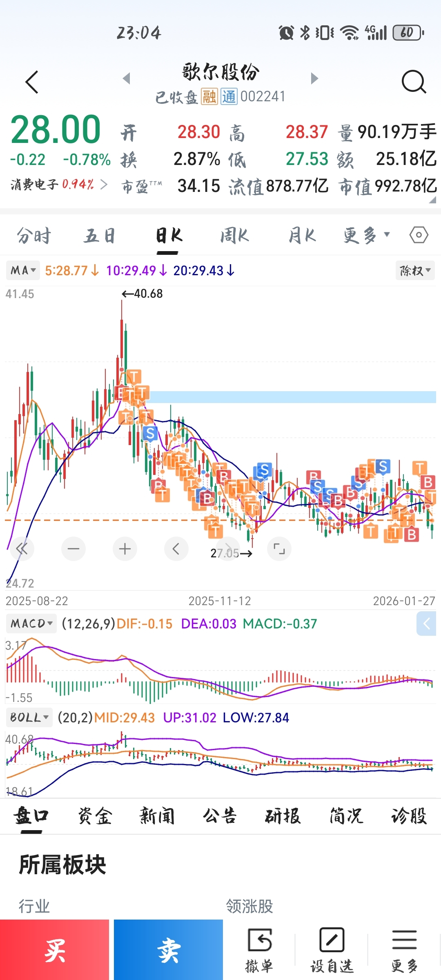
Task: Collapse indicator panel blue arrow
Action: (426, 624)
